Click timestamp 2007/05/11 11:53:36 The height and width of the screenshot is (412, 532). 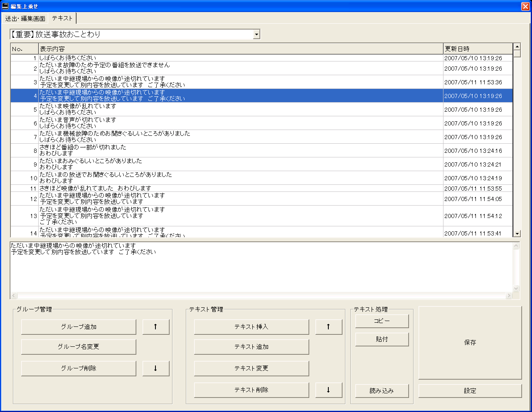[473, 82]
